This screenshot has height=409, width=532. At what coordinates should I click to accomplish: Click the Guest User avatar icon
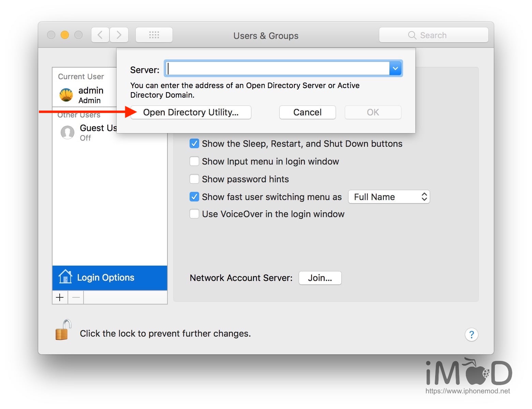click(67, 132)
